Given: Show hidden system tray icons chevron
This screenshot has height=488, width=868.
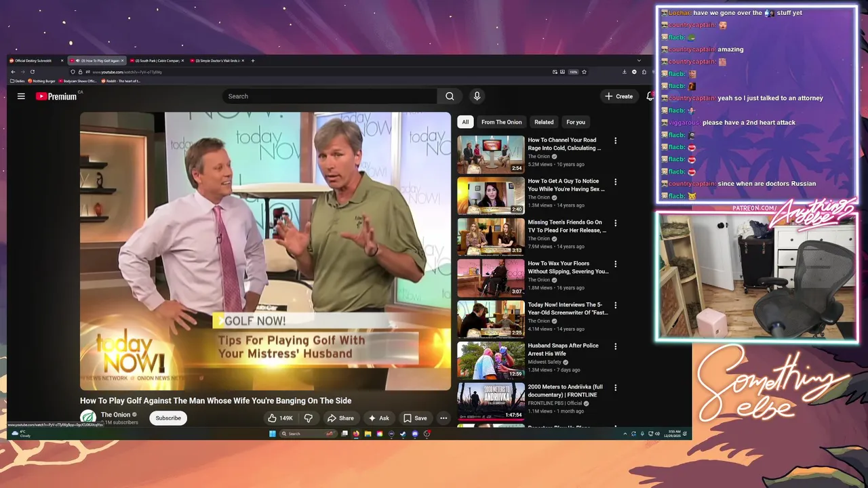Looking at the screenshot, I should (625, 434).
